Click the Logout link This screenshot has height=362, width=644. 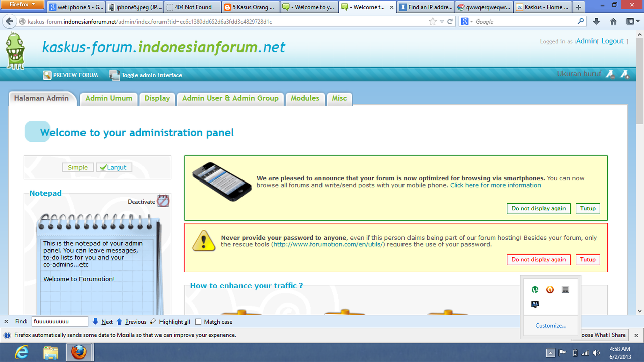(612, 41)
